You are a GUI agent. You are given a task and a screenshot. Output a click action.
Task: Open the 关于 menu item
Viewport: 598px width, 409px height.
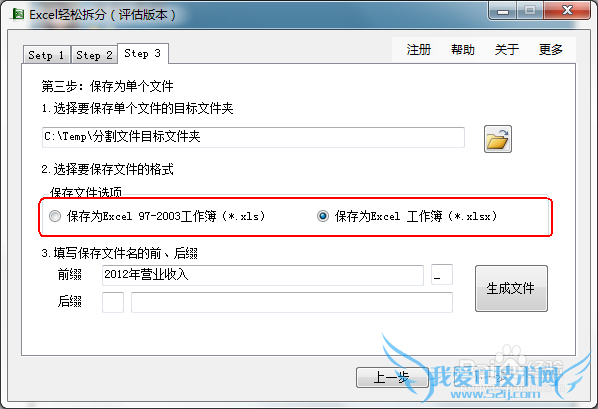[506, 50]
